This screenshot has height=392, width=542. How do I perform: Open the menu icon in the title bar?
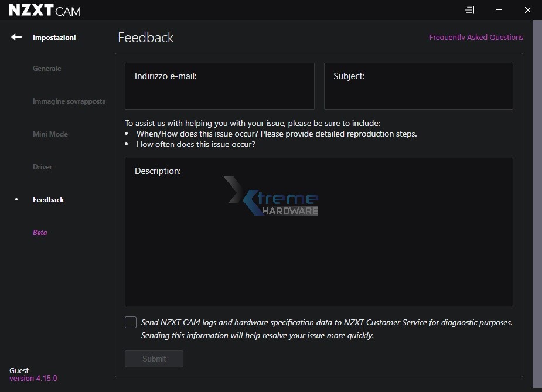[x=469, y=10]
